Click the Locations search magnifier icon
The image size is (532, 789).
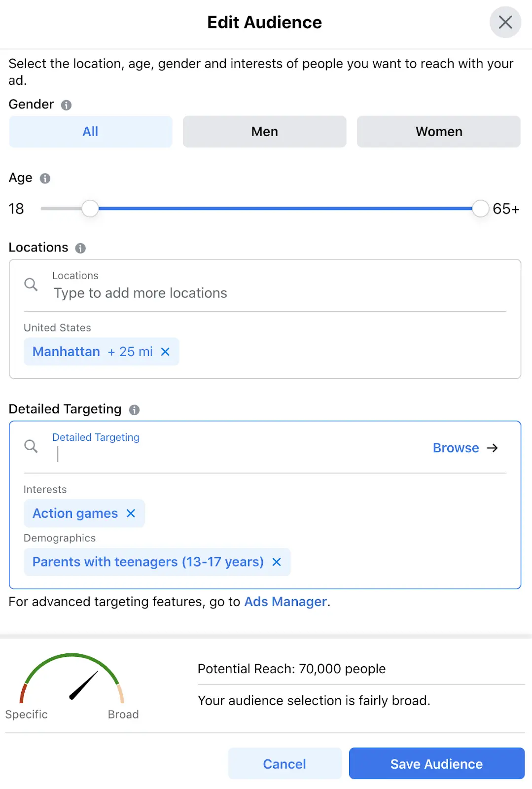[31, 285]
